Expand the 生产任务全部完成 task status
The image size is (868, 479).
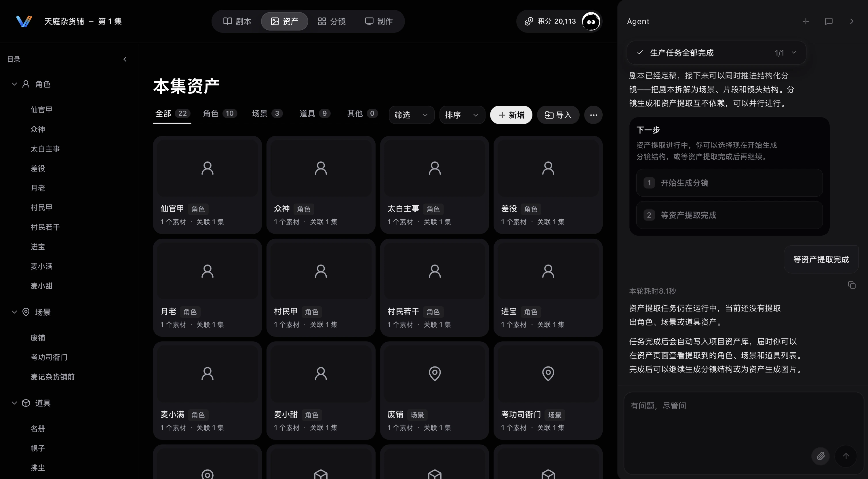pyautogui.click(x=716, y=53)
